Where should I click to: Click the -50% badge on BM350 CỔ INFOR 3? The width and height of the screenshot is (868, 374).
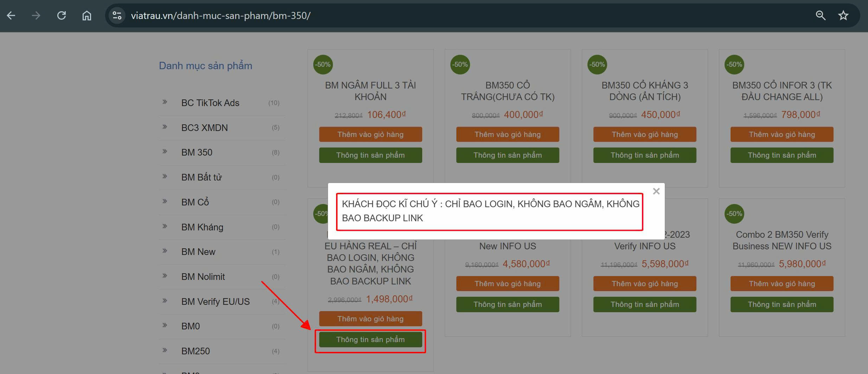coord(734,65)
